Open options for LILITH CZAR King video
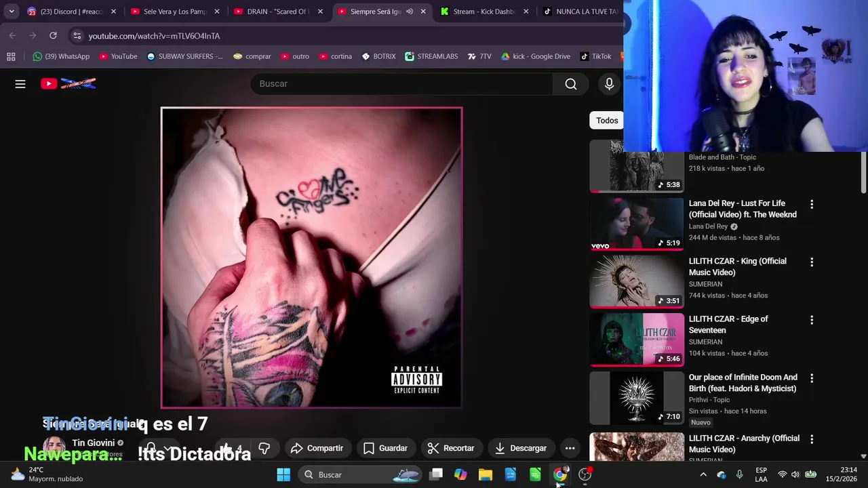Image resolution: width=868 pixels, height=488 pixels. point(811,262)
